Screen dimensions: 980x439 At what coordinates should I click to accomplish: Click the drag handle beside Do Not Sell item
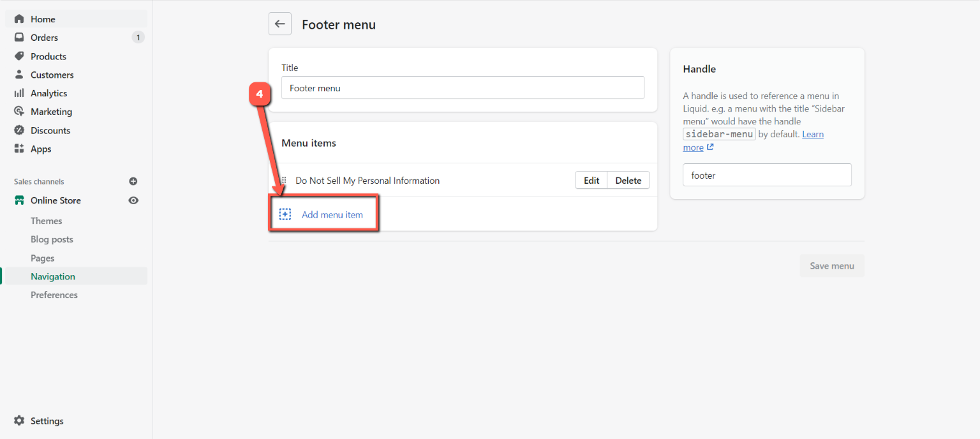coord(285,181)
